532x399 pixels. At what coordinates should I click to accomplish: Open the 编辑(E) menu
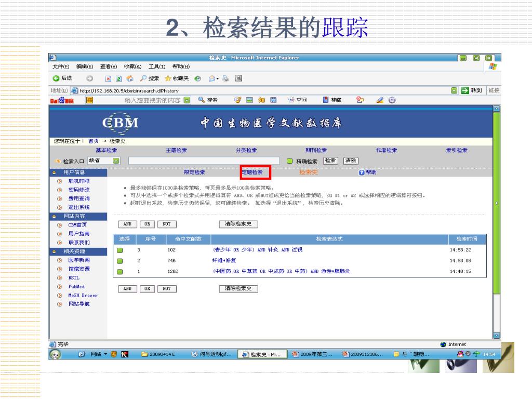tap(85, 66)
